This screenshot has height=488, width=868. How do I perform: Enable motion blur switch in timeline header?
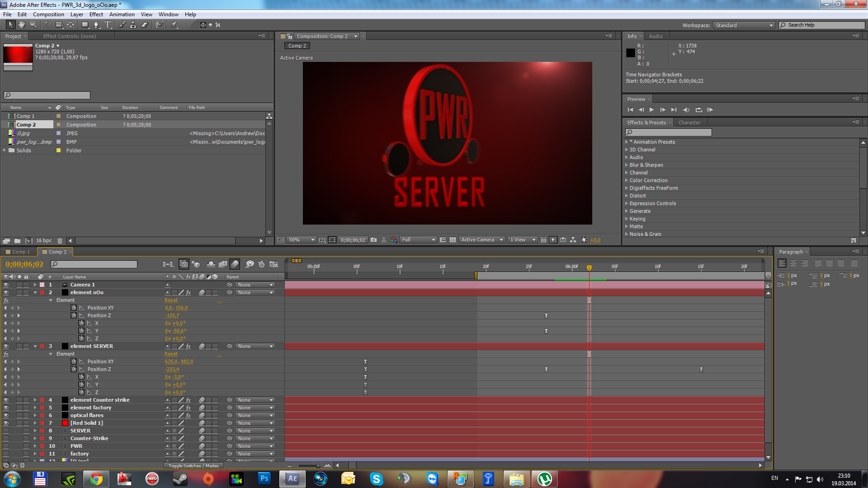(235, 264)
